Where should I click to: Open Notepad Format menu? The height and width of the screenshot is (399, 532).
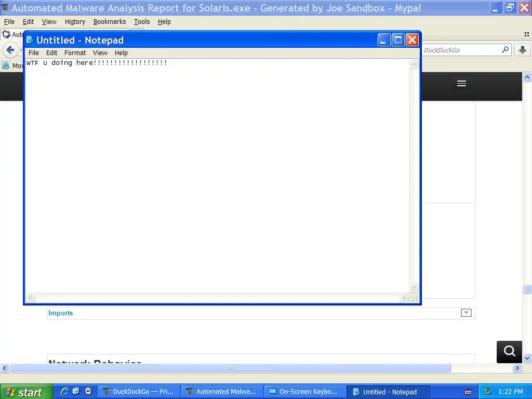tap(75, 52)
